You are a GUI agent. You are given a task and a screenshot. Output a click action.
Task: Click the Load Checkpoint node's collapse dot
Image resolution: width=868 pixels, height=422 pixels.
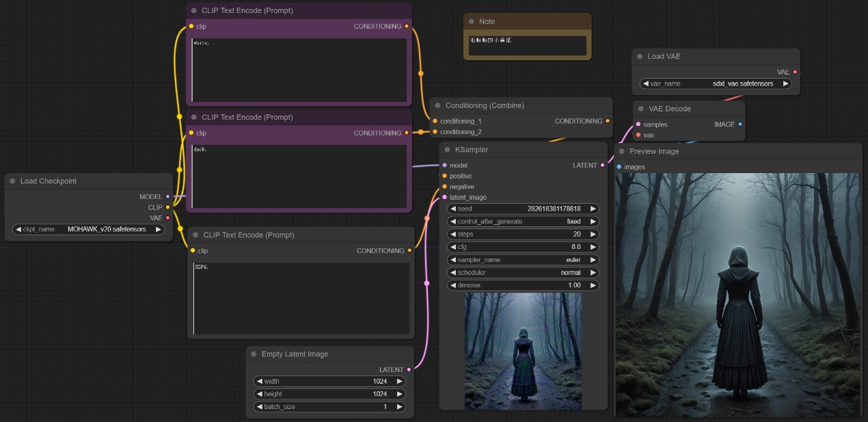point(12,181)
